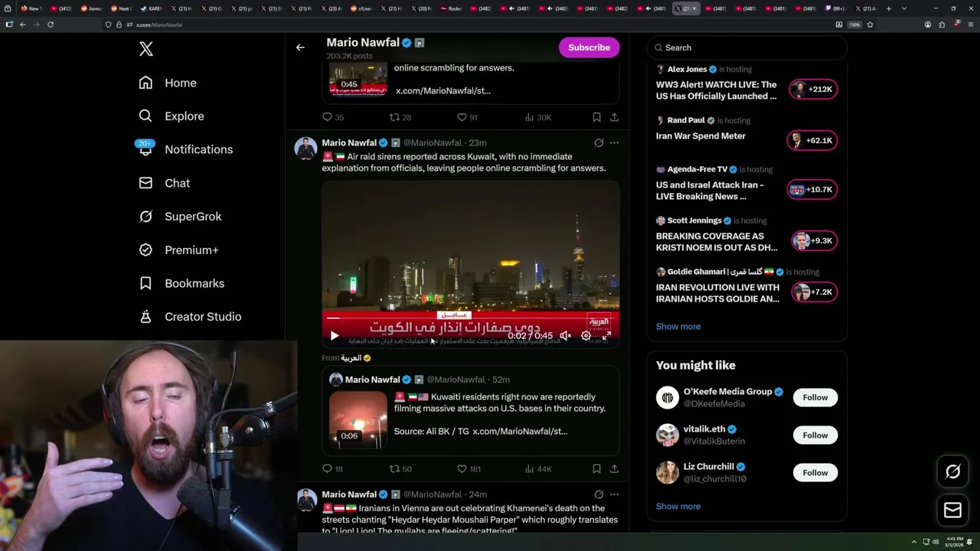
Task: Open the floating Grok button
Action: [952, 472]
